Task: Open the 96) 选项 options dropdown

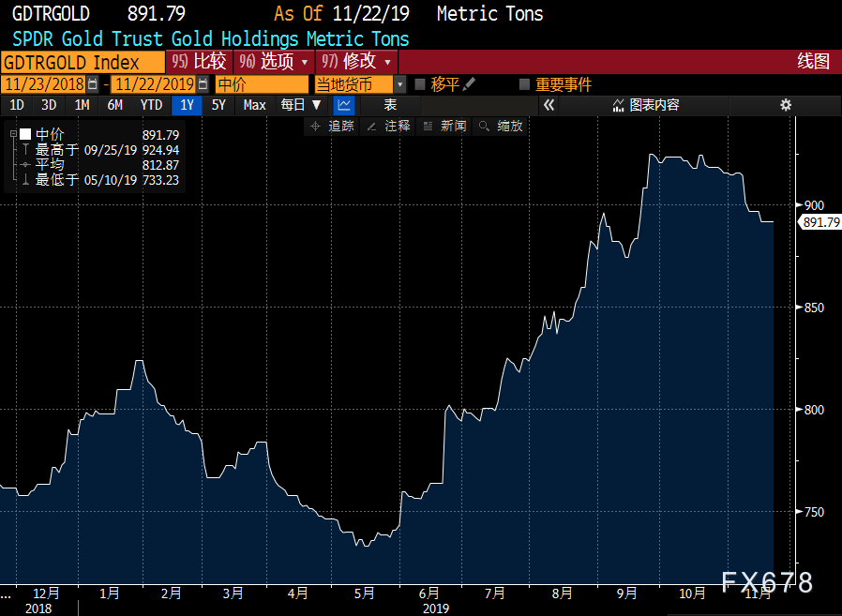Action: [x=274, y=62]
